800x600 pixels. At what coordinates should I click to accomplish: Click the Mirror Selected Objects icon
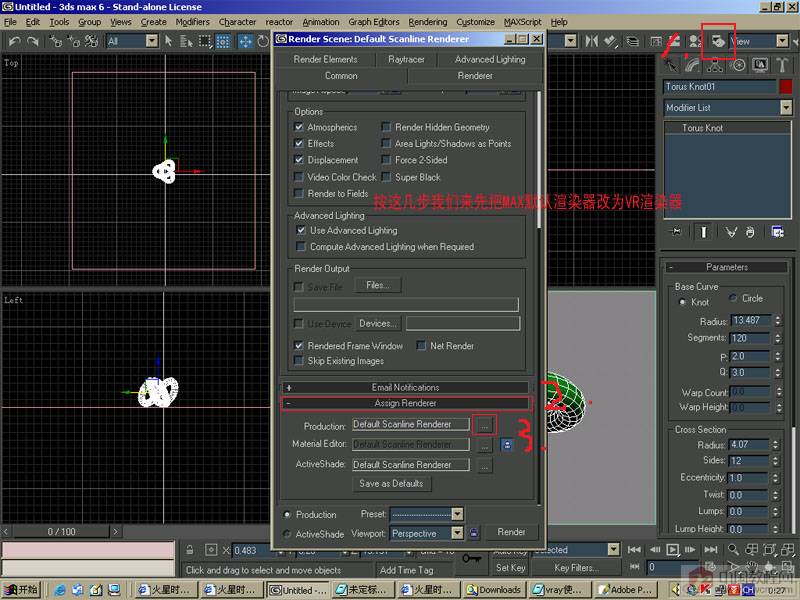(591, 41)
